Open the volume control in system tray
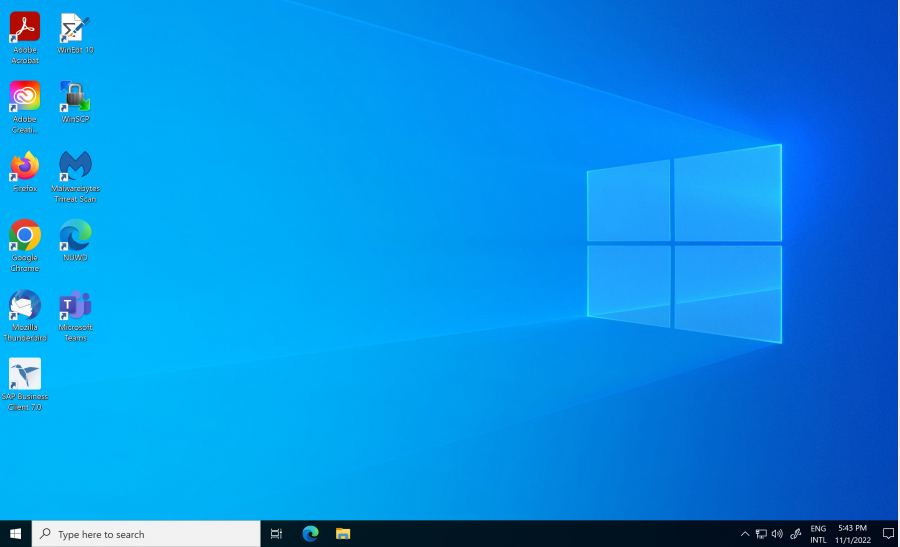The height and width of the screenshot is (547, 900). click(x=777, y=534)
